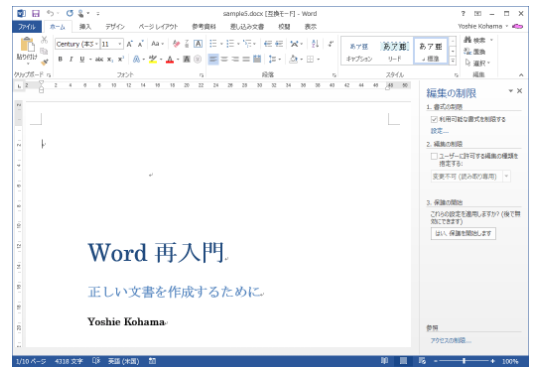Click the Multilevel list icon
The height and width of the screenshot is (376, 536).
[x=247, y=43]
